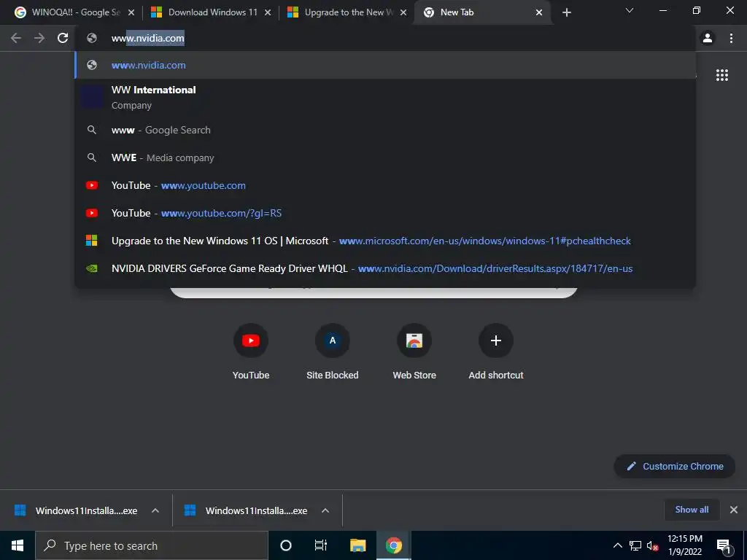
Task: Close the WINOQA!! Google Search tab
Action: coord(131,12)
